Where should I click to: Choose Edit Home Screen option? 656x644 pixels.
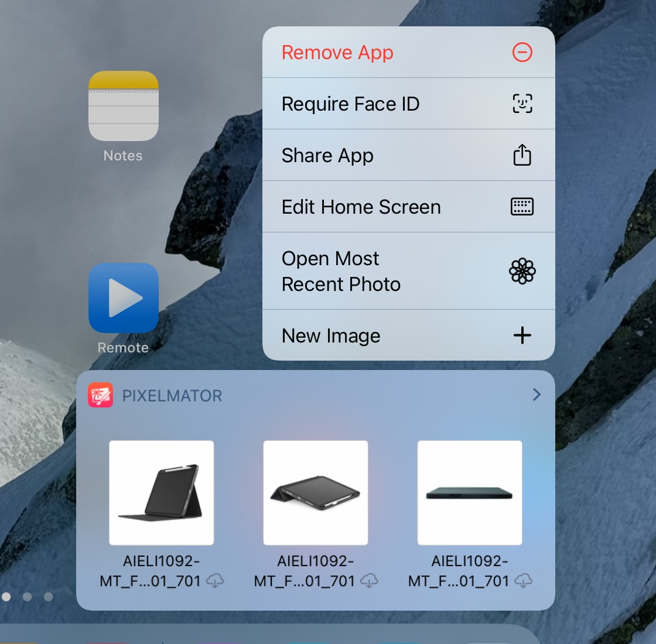point(409,207)
